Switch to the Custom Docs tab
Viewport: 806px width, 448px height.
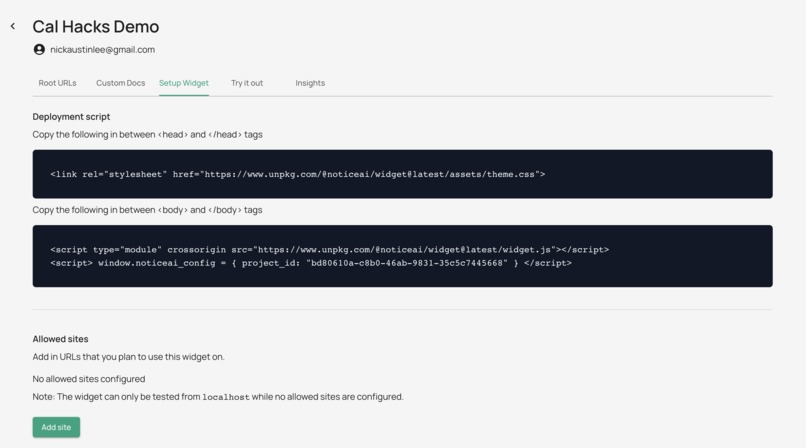pos(121,83)
